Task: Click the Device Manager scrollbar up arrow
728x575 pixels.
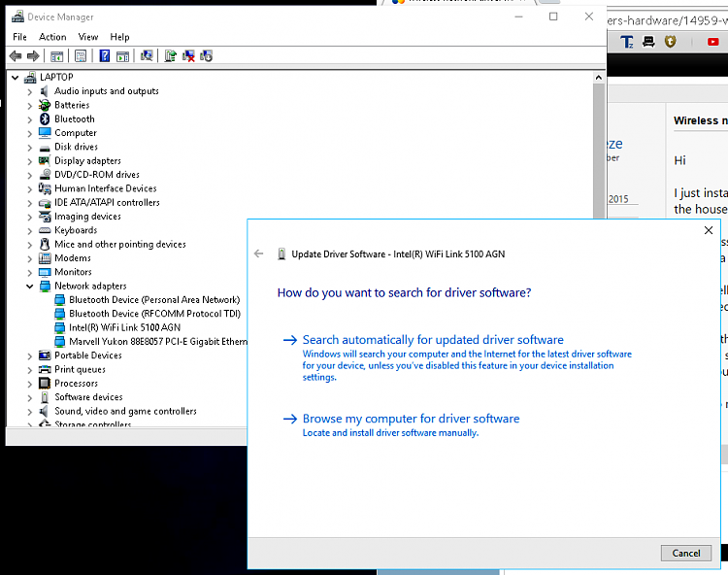Action: coord(599,78)
